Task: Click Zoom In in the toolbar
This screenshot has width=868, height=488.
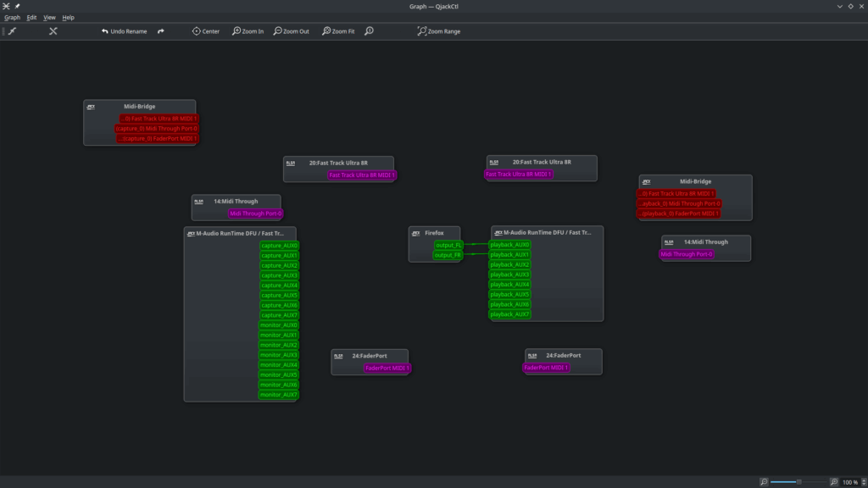Action: click(248, 31)
